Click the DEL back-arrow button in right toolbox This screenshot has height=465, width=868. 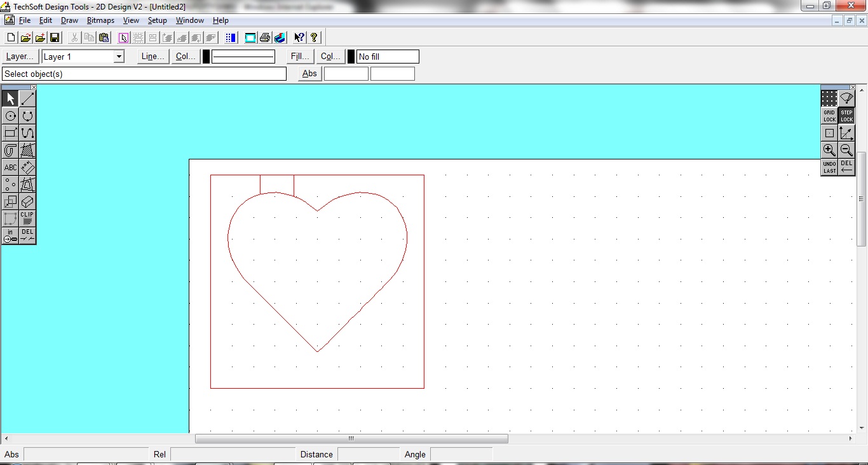pyautogui.click(x=846, y=167)
